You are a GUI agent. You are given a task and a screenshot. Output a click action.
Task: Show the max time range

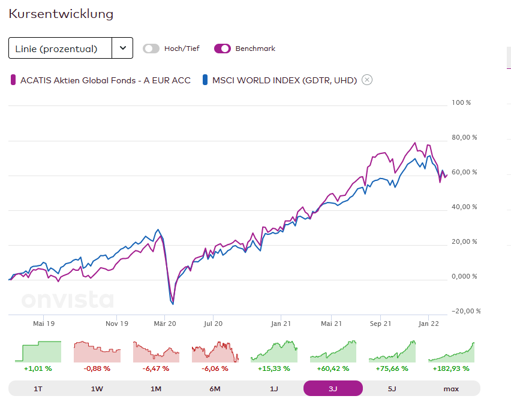pyautogui.click(x=451, y=389)
